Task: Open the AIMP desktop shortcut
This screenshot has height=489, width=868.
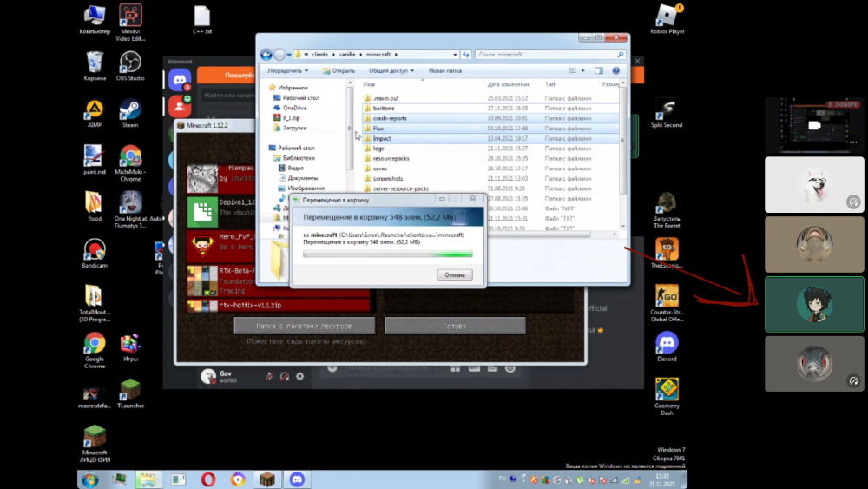Action: click(94, 114)
